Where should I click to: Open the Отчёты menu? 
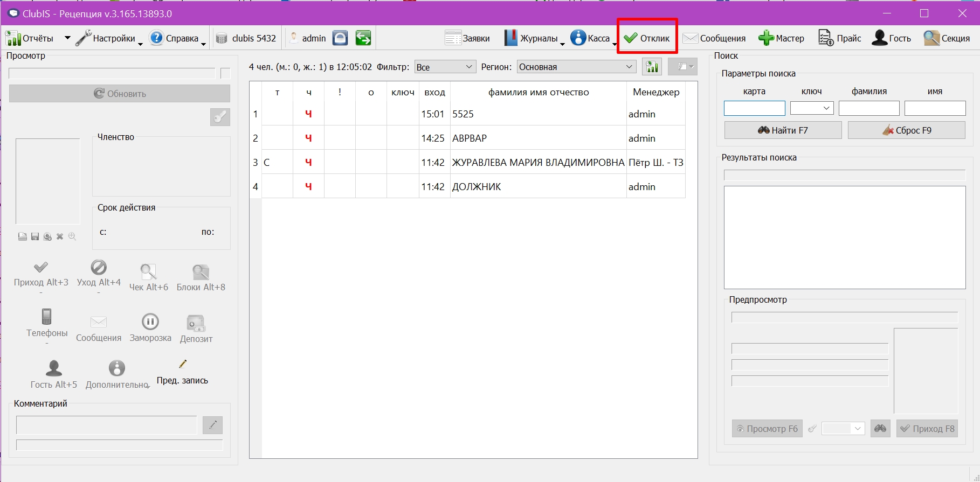30,38
